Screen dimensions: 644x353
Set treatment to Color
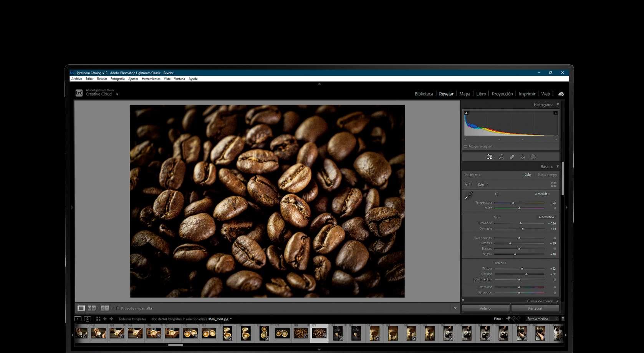[x=528, y=175]
